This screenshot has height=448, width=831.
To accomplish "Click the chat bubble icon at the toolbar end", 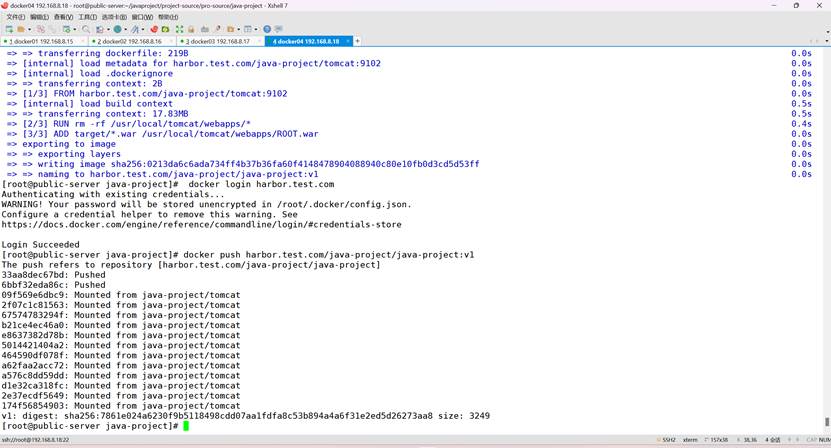I will 278,29.
